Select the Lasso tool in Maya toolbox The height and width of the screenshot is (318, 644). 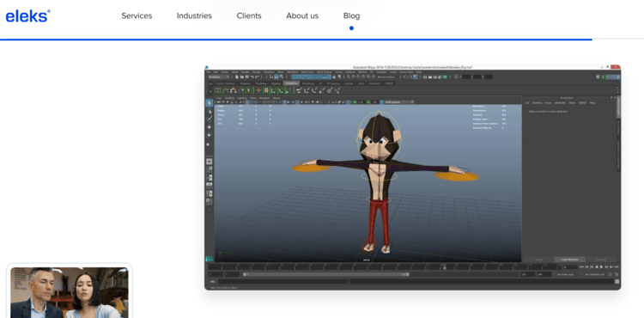click(210, 112)
